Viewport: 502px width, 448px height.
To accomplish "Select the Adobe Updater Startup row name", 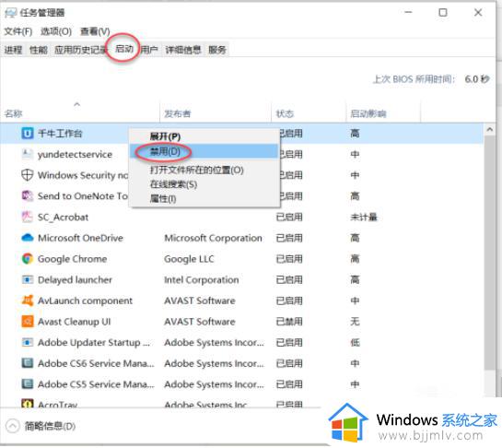I will [94, 343].
